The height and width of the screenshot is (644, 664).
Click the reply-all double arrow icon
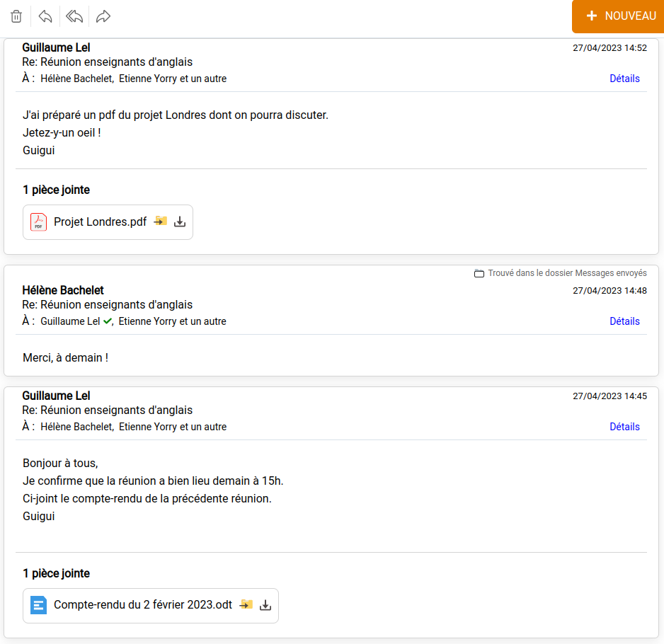pos(74,16)
